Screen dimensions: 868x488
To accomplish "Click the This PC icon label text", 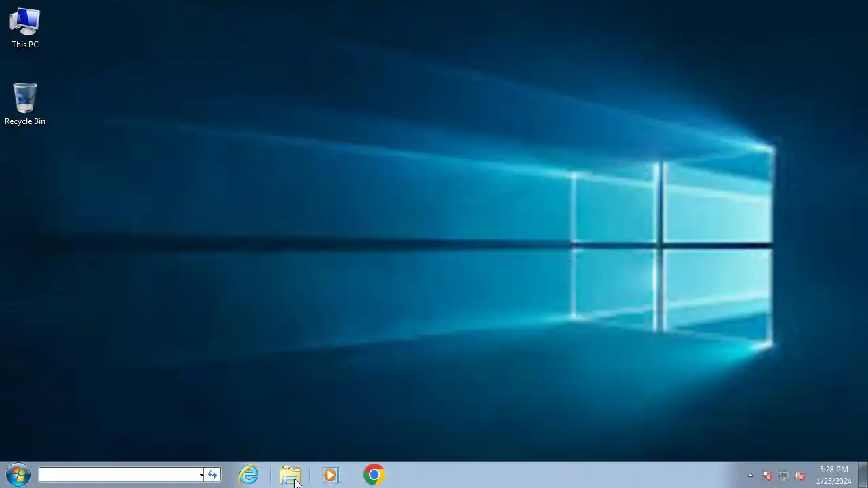I will [25, 45].
